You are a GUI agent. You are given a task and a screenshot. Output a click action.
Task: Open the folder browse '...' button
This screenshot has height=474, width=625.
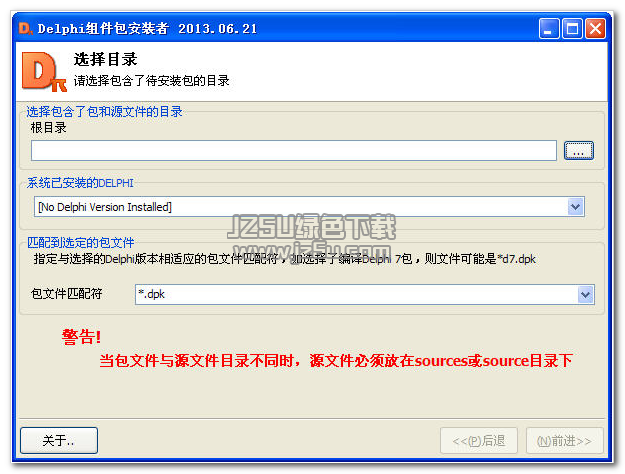click(x=579, y=150)
